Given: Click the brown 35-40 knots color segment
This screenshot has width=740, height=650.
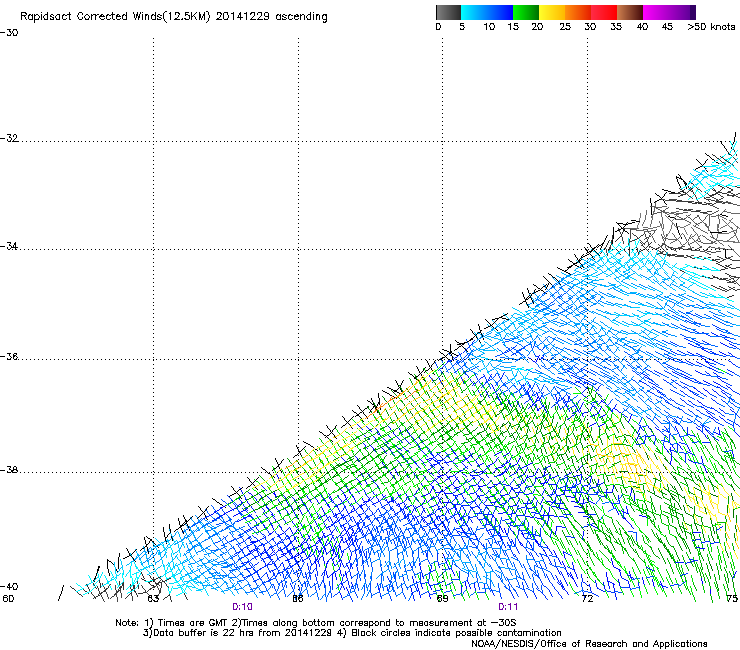Looking at the screenshot, I should (x=630, y=12).
